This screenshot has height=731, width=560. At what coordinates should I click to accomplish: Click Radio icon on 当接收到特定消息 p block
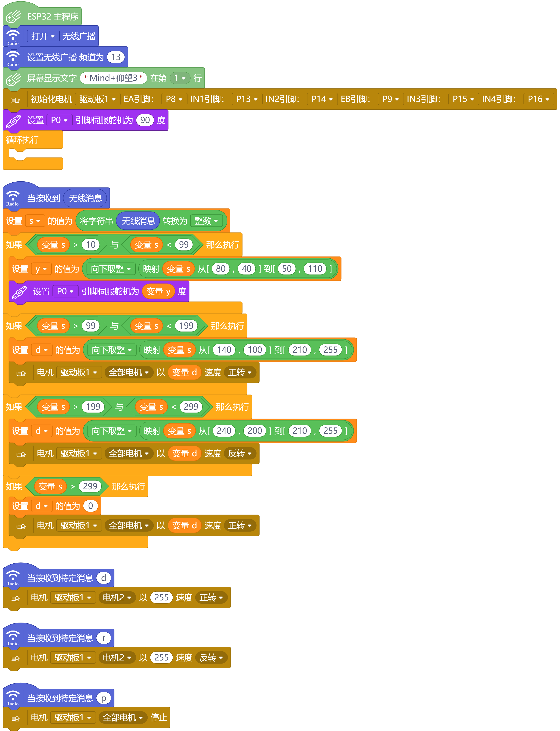click(13, 698)
